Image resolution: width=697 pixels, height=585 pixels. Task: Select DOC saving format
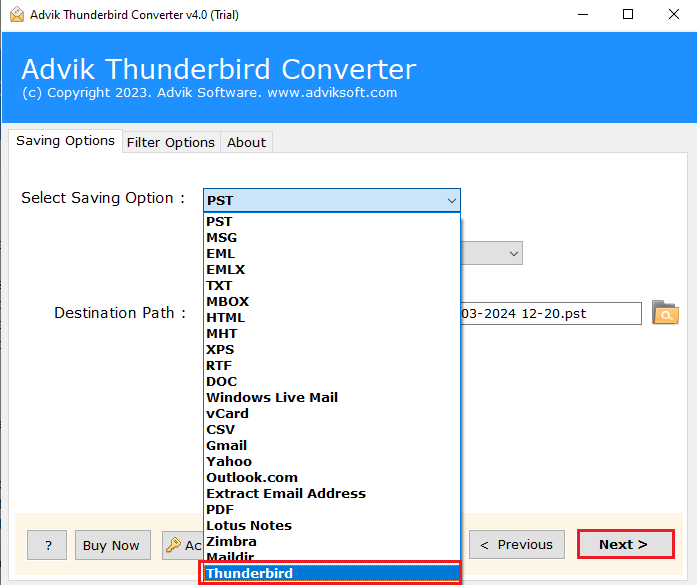click(x=332, y=381)
